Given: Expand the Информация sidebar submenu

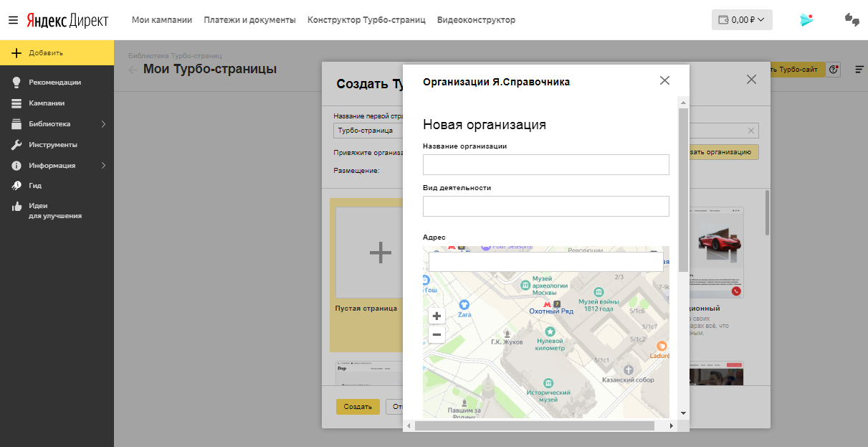Looking at the screenshot, I should (x=103, y=166).
